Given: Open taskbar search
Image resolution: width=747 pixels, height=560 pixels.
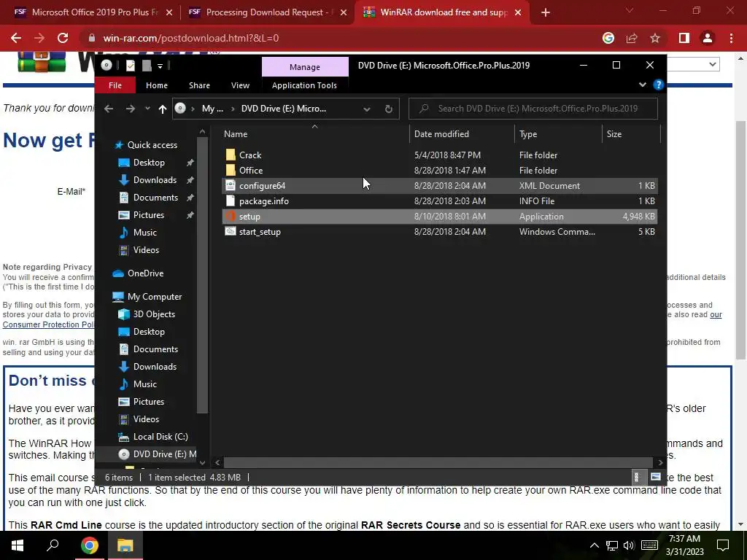Looking at the screenshot, I should pos(53,545).
